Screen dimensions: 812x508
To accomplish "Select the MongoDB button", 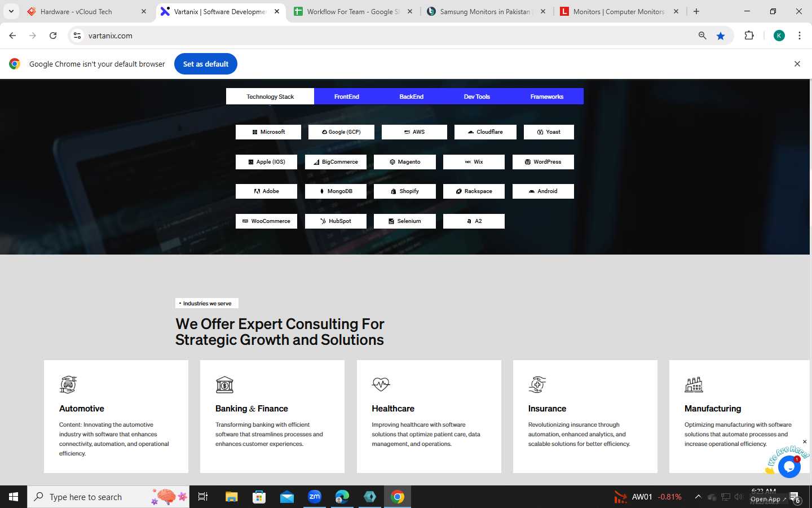I will [x=336, y=191].
